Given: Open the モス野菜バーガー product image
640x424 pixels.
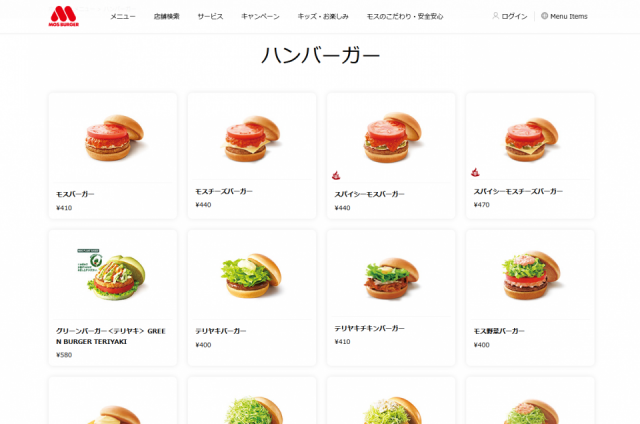Looking at the screenshot, I should click(x=530, y=275).
